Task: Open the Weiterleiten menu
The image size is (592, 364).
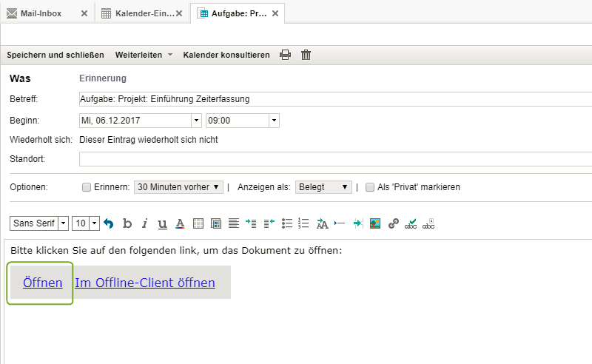Action: coord(144,55)
